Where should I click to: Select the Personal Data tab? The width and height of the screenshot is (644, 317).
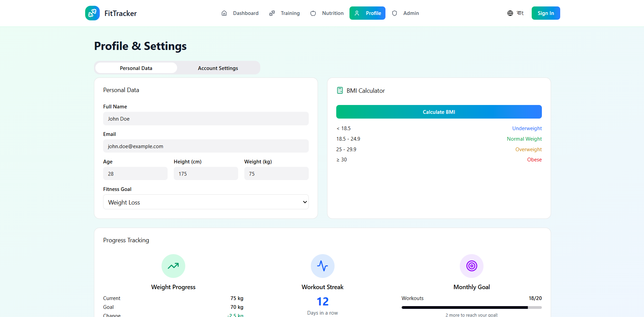[136, 68]
